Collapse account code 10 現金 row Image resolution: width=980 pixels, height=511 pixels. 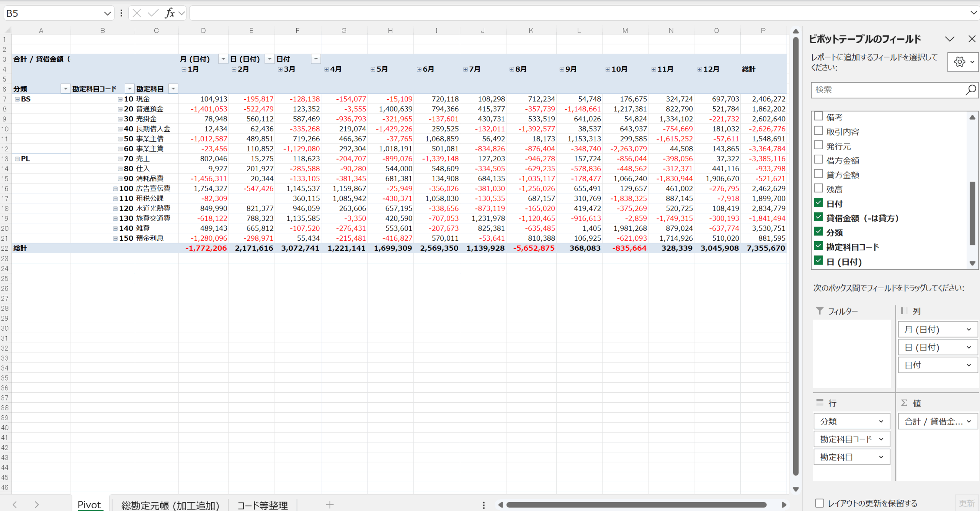point(120,99)
